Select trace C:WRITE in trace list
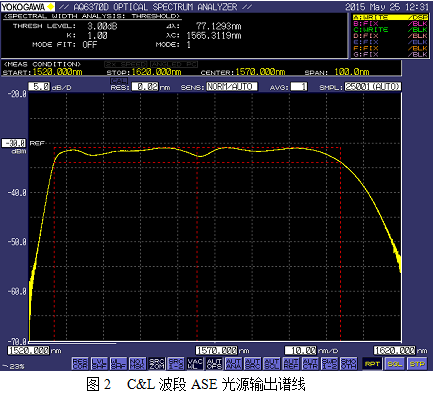 click(x=390, y=29)
